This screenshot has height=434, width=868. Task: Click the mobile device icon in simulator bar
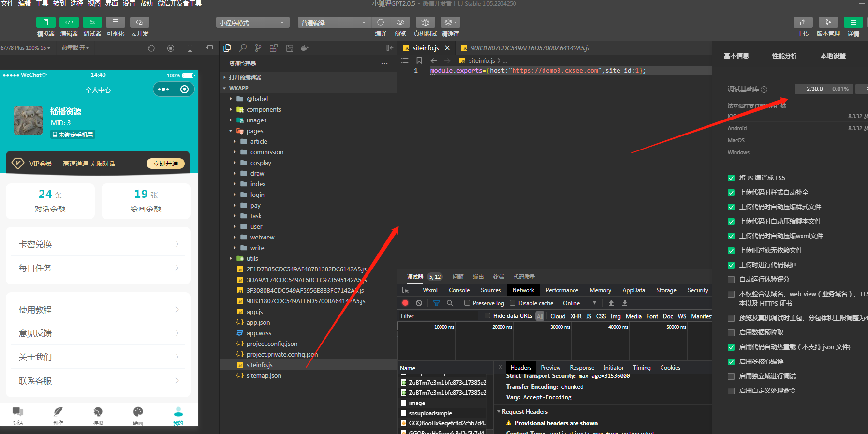[190, 48]
